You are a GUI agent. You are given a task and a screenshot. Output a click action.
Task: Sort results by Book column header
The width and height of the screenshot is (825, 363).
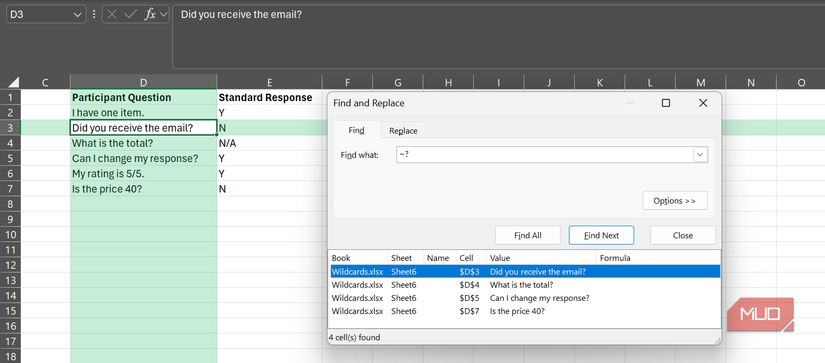[358, 258]
